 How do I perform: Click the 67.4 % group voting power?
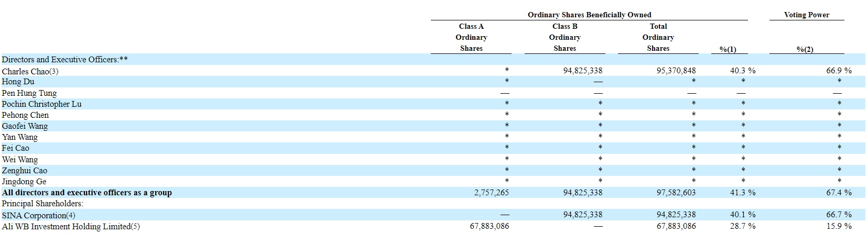click(839, 193)
